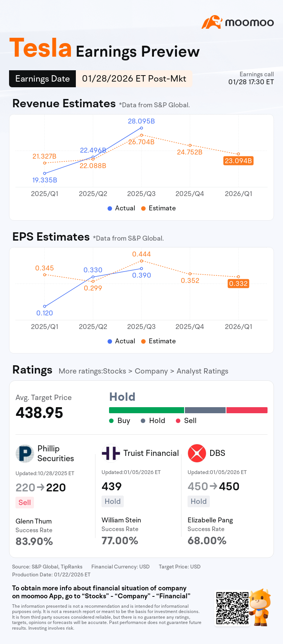Image resolution: width=283 pixels, height=644 pixels.
Task: Toggle Estimate series in EPS legend
Action: 158,341
